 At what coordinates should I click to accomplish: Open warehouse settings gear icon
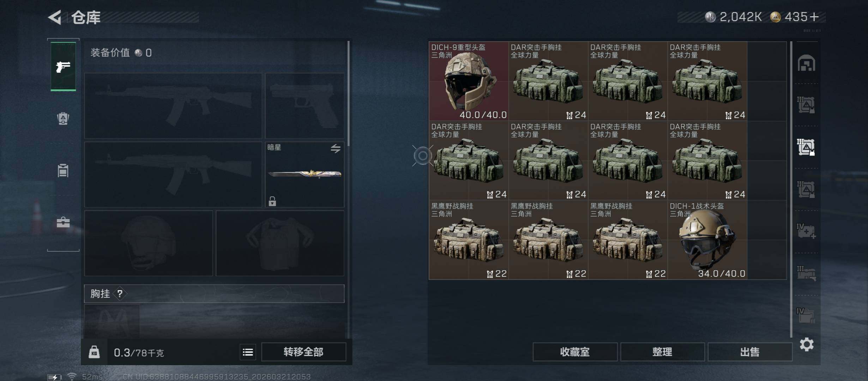tap(807, 344)
